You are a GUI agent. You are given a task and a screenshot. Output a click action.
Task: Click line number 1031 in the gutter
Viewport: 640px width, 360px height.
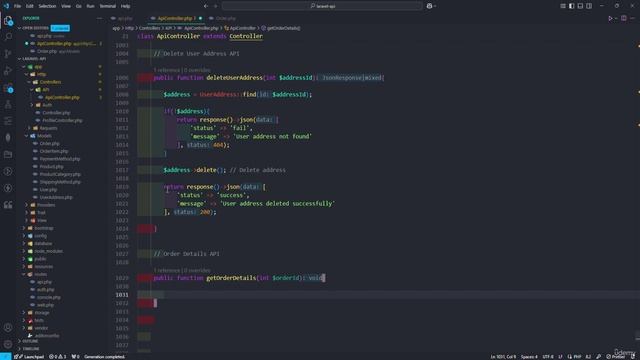(x=122, y=295)
